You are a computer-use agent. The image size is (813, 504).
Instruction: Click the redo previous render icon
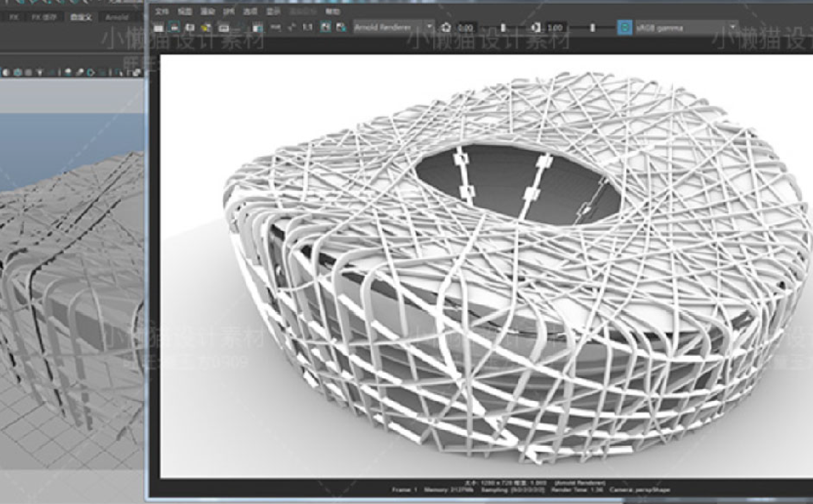tap(158, 28)
